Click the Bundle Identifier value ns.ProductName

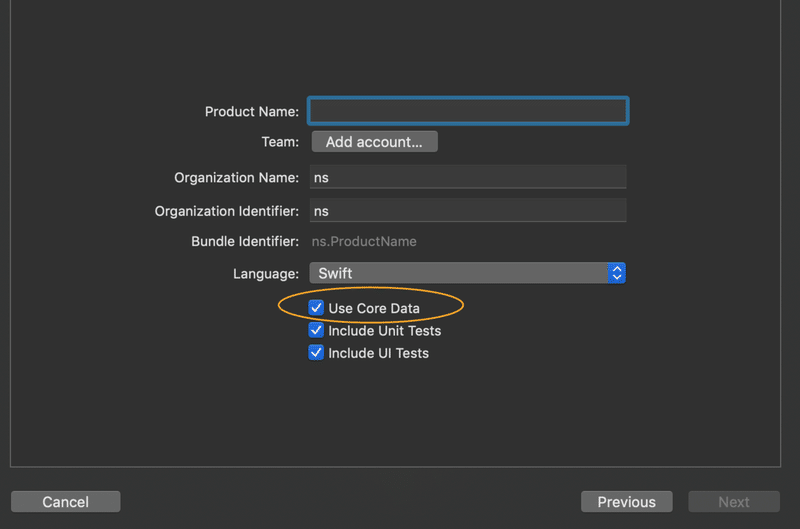pyautogui.click(x=364, y=241)
